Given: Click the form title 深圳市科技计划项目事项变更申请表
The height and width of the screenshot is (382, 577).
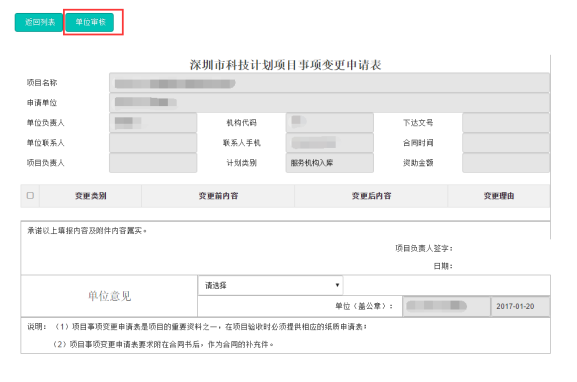Looking at the screenshot, I should pos(285,65).
